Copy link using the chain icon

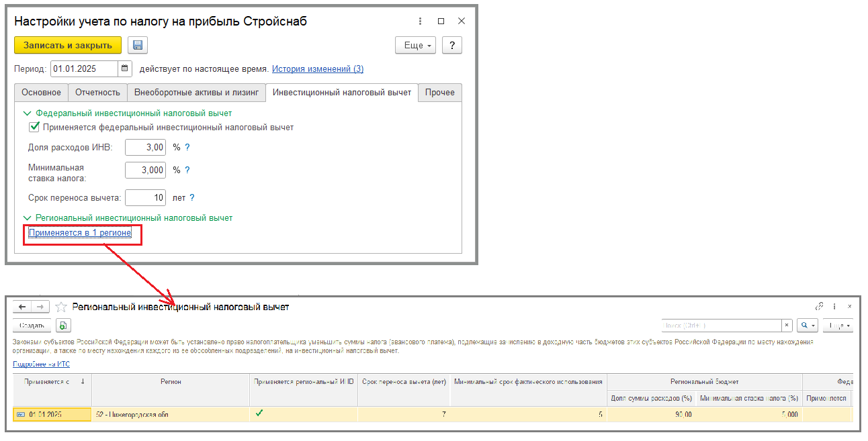click(x=819, y=306)
